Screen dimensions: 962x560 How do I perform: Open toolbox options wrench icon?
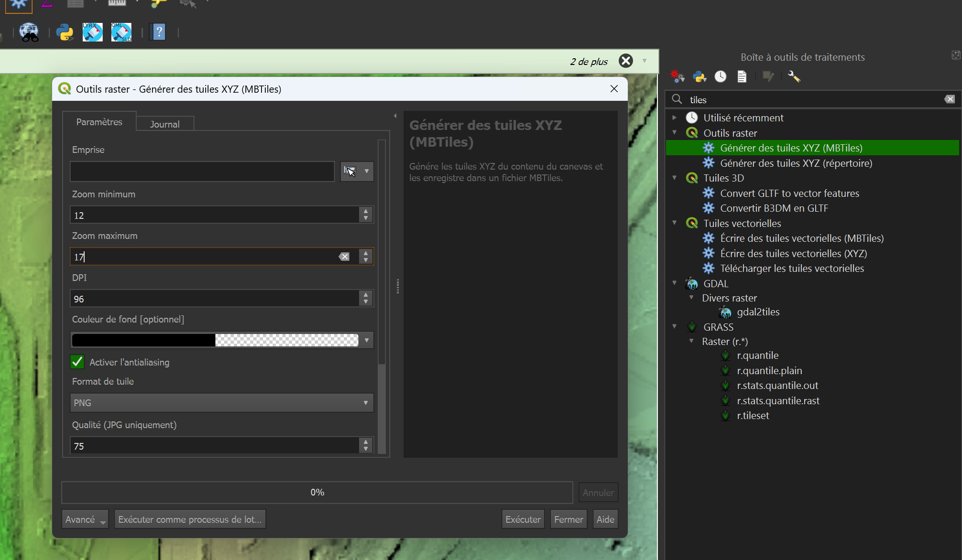coord(794,76)
